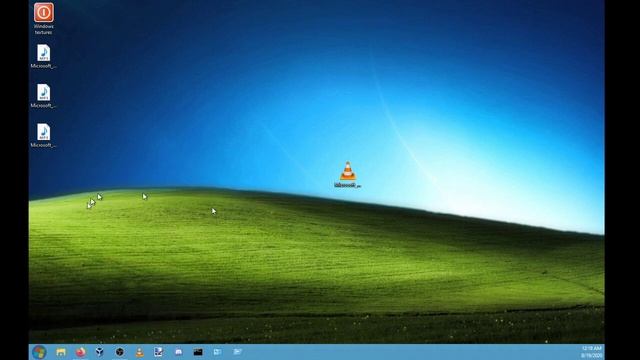Click the taskbar clock and date
640x360 pixels.
(x=591, y=352)
